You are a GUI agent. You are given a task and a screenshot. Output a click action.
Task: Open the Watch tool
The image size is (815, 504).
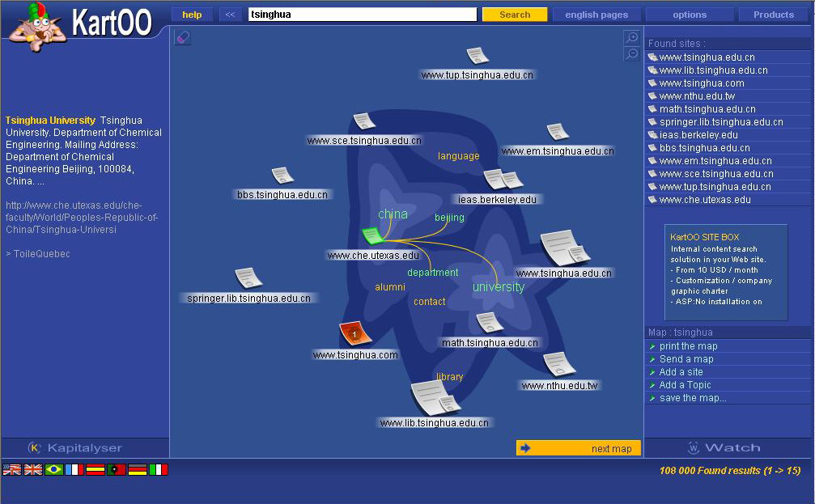click(724, 447)
